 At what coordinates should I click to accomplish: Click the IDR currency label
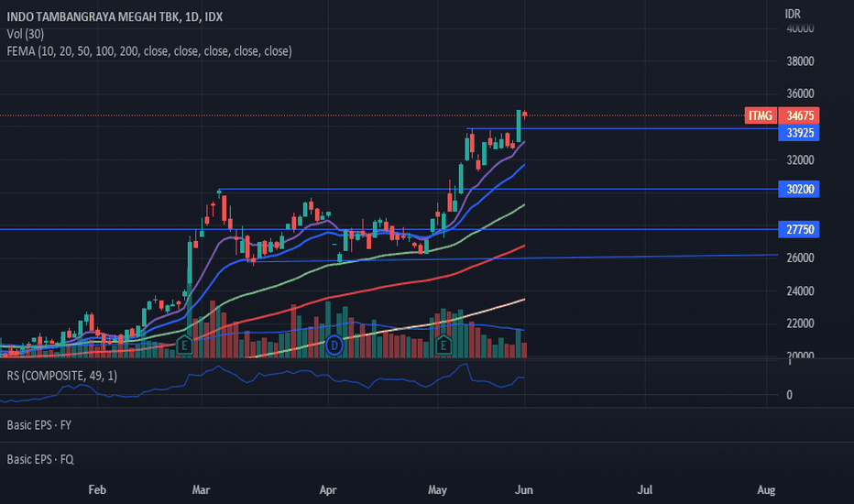click(793, 14)
